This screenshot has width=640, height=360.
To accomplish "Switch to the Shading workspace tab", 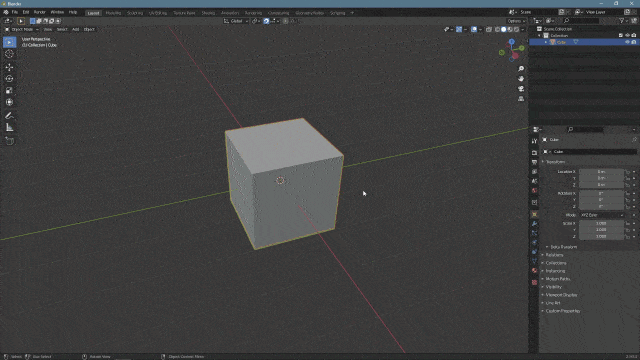I will 208,13.
